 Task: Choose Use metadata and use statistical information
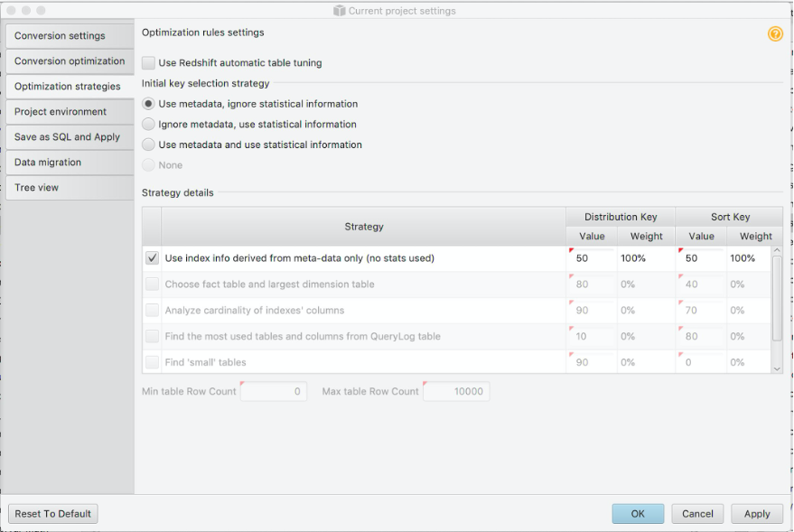(148, 145)
